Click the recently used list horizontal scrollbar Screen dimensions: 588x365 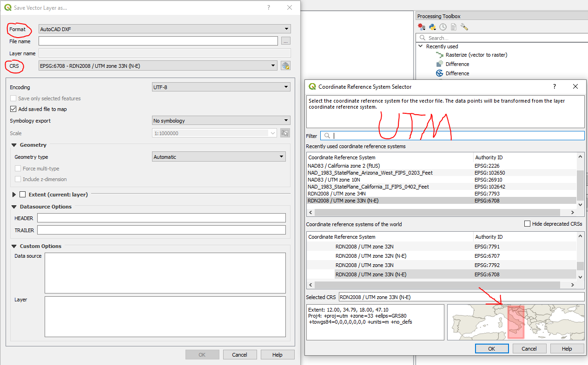pos(441,212)
